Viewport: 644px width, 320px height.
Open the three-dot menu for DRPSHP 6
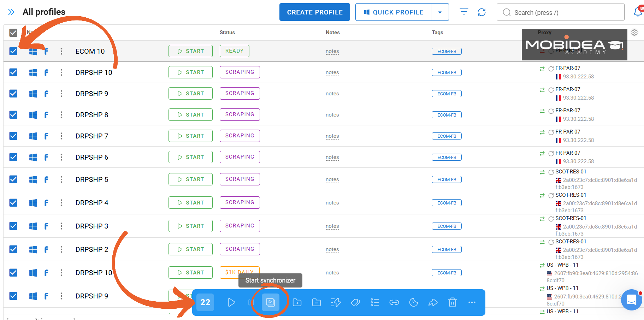point(61,157)
